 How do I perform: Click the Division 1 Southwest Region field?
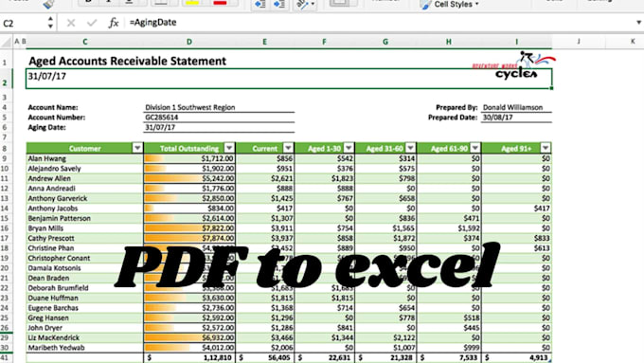[219, 107]
